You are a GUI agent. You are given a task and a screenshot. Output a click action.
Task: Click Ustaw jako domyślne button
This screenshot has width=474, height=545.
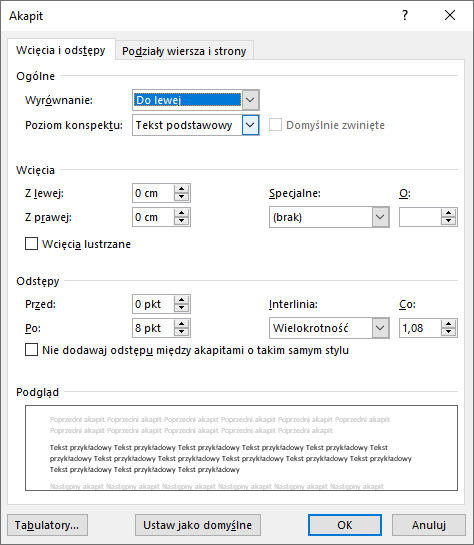click(x=198, y=525)
